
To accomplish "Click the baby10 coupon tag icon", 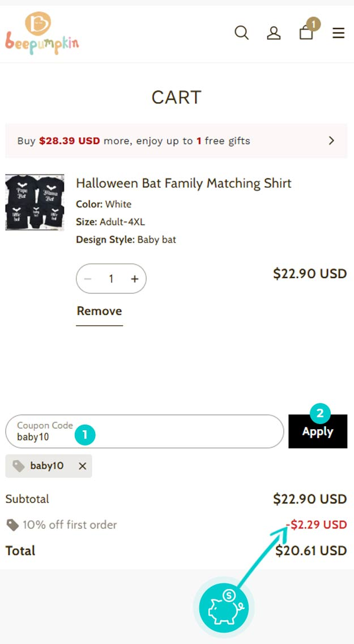I will (19, 466).
